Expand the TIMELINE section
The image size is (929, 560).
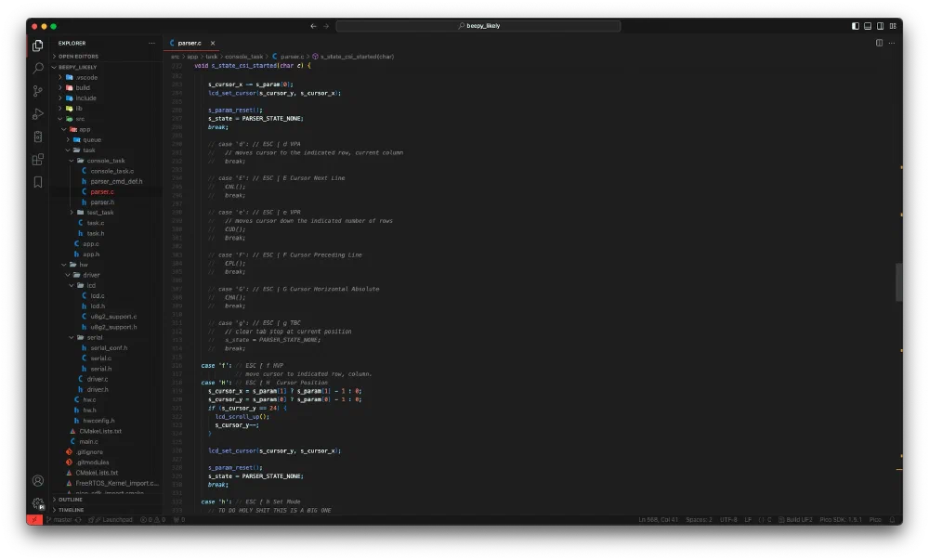click(72, 510)
